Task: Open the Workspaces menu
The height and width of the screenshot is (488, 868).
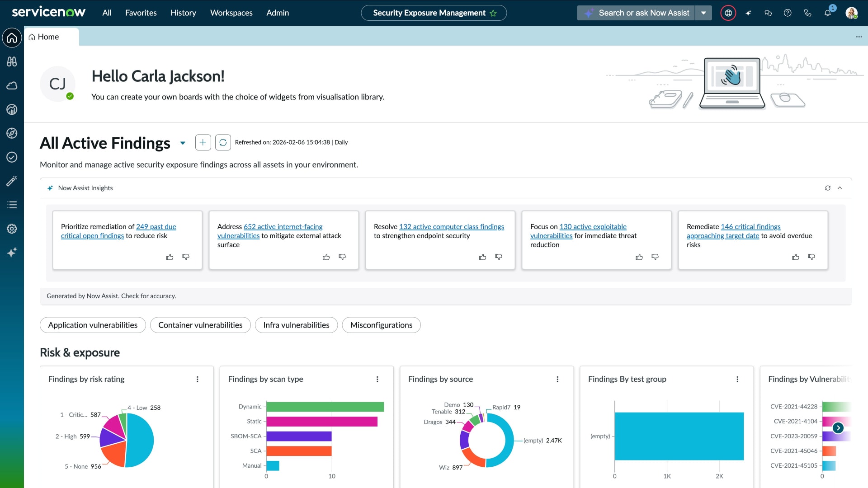Action: pyautogui.click(x=231, y=13)
